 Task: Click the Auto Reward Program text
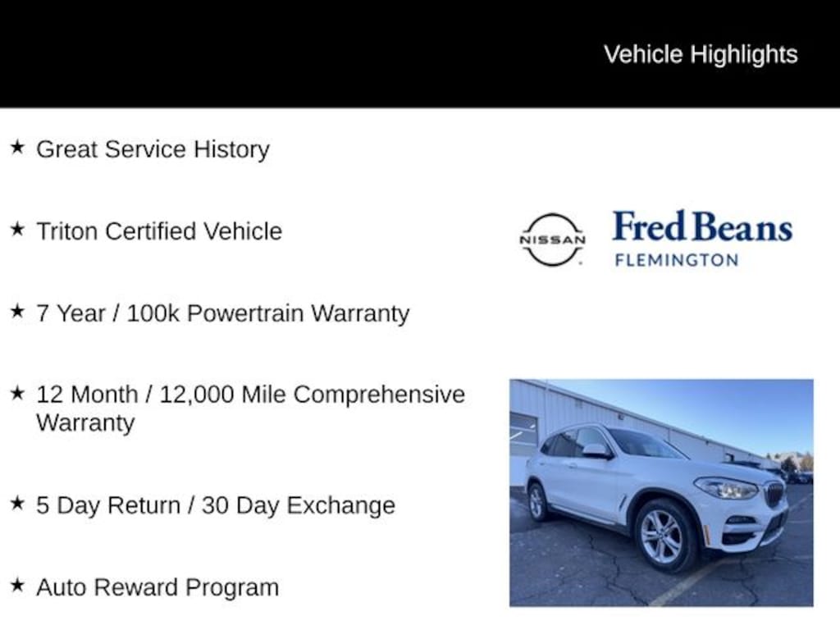(157, 587)
